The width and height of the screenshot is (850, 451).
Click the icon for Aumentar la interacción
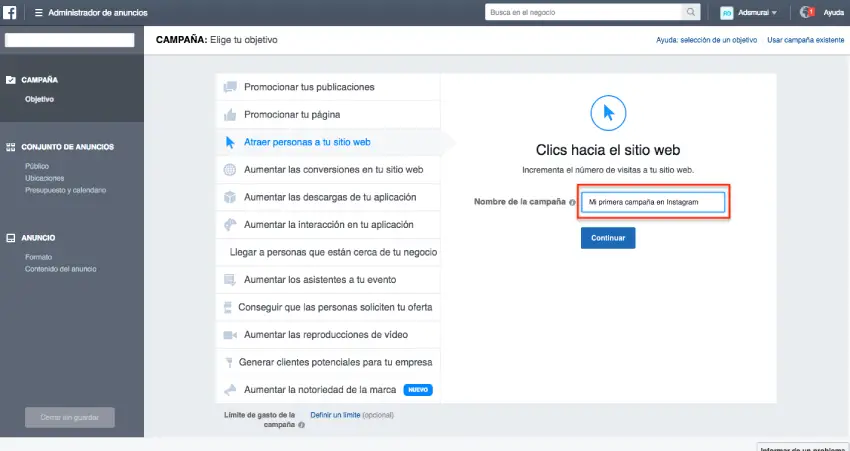click(230, 224)
